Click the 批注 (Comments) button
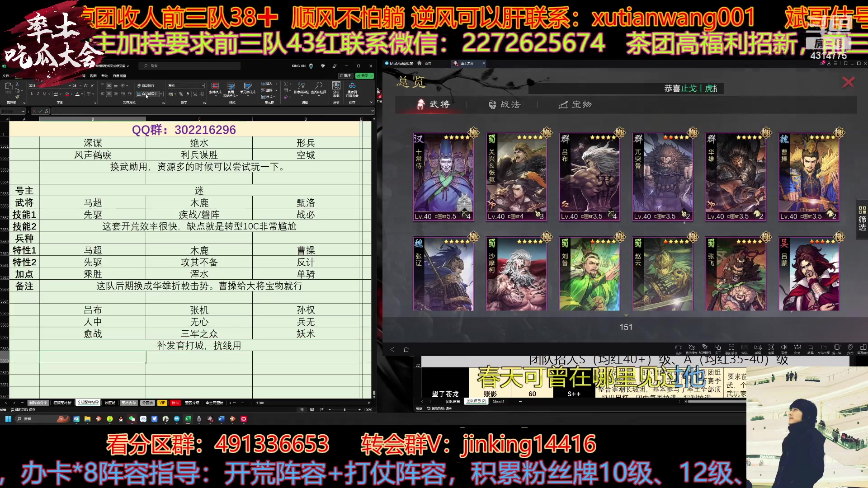This screenshot has width=868, height=488. click(x=346, y=76)
